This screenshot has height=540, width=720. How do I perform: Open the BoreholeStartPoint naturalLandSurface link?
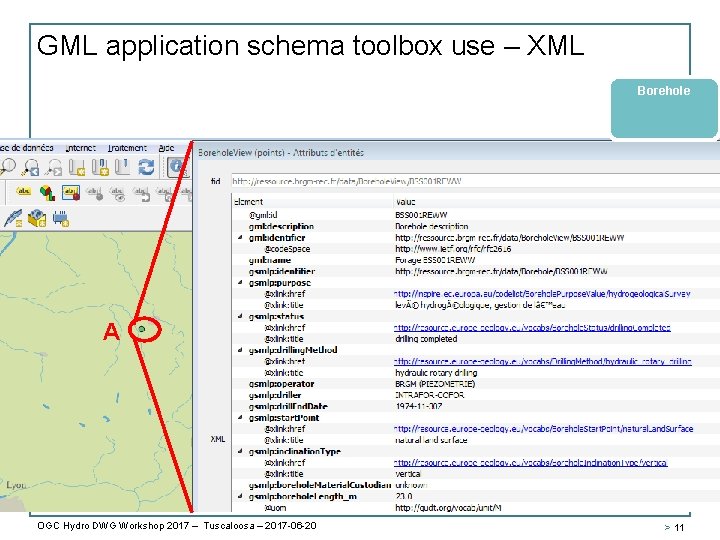(x=544, y=429)
